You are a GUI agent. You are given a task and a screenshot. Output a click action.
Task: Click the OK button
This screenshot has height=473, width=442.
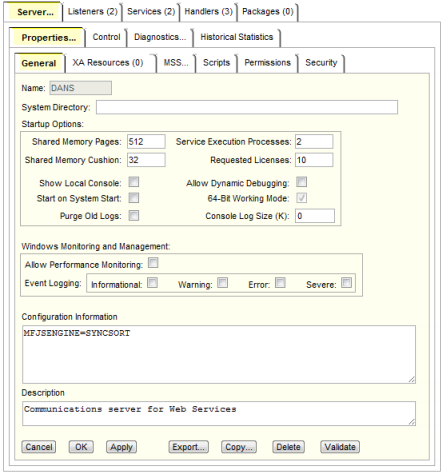(81, 447)
